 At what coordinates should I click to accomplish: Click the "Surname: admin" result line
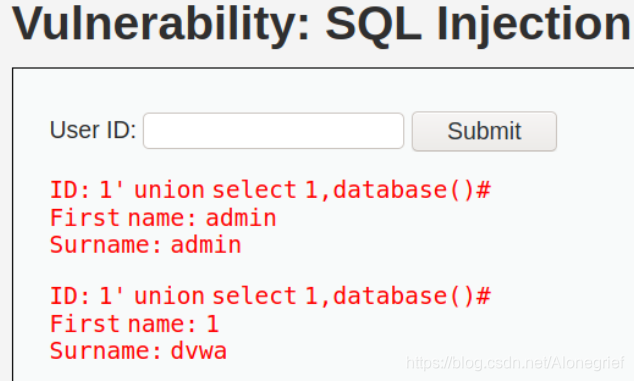(x=146, y=245)
